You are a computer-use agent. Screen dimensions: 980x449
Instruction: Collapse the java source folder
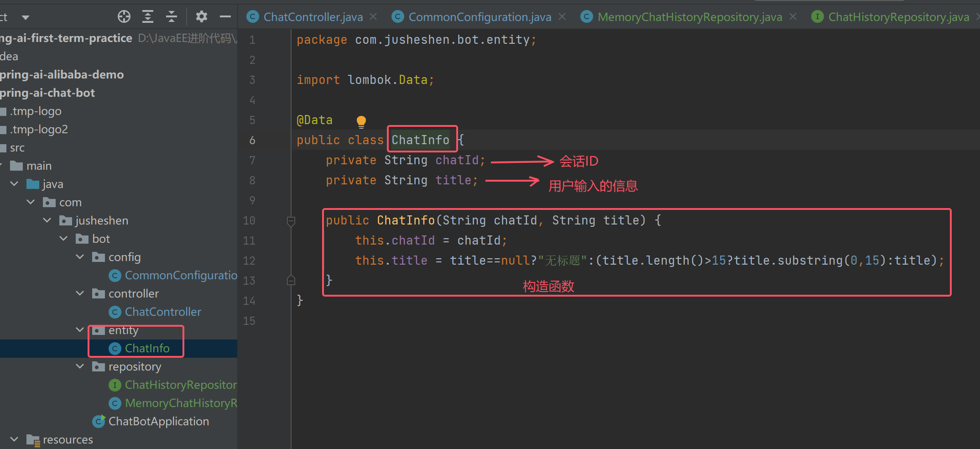15,184
